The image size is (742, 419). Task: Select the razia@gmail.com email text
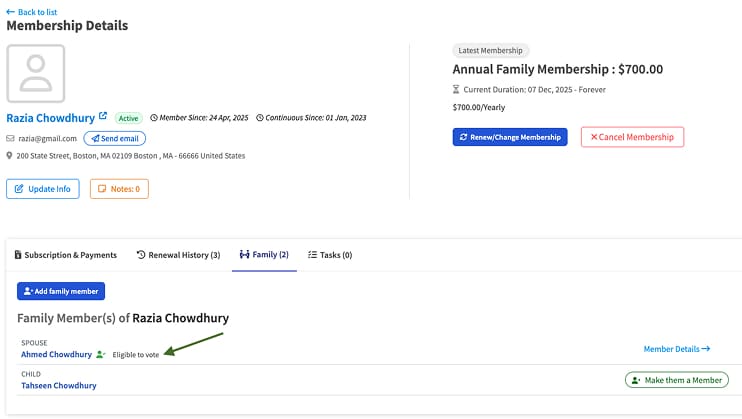point(47,139)
